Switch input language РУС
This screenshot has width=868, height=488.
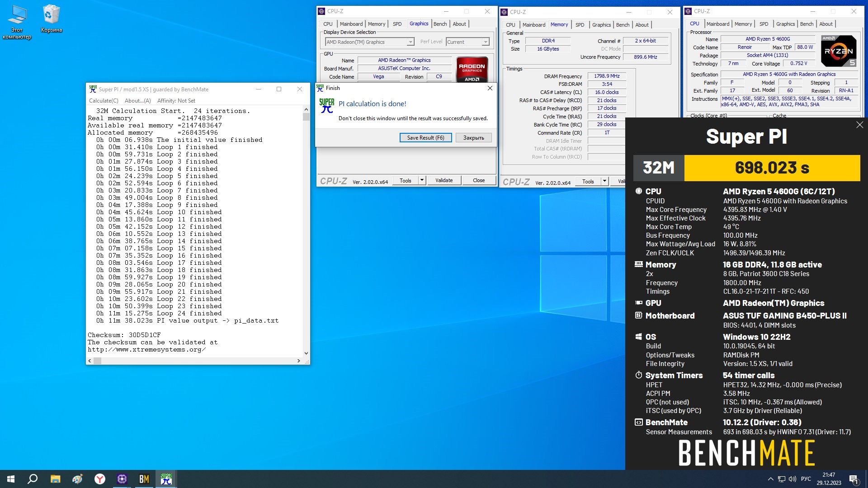(806, 479)
